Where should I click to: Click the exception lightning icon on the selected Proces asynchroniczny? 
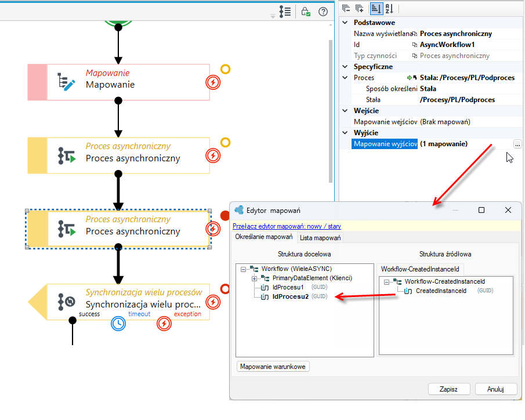(213, 229)
